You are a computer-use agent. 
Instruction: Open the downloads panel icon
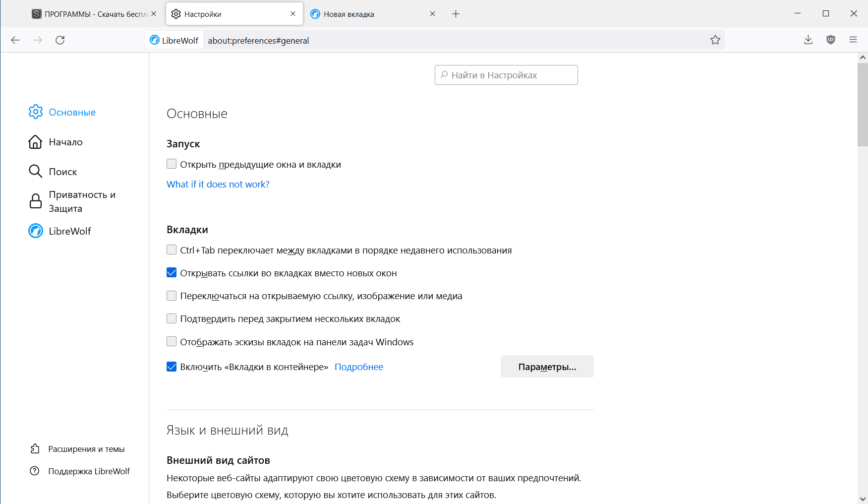(808, 40)
